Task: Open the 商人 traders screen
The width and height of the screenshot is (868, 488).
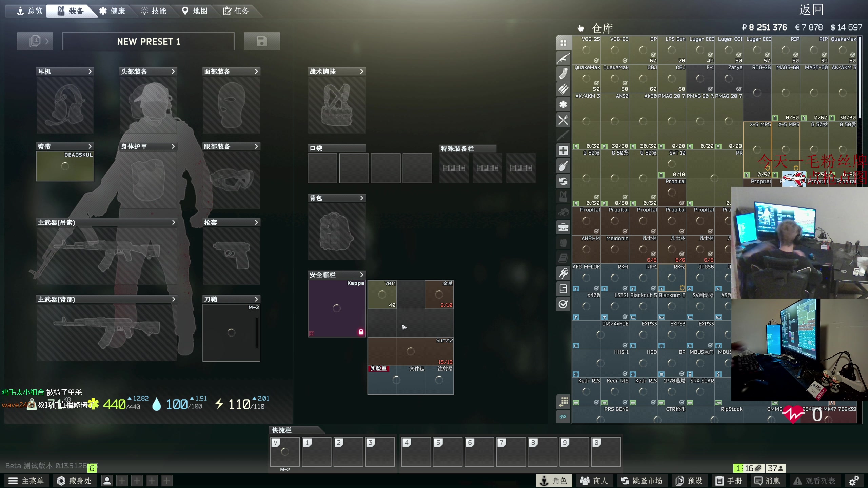Action: coord(594,481)
